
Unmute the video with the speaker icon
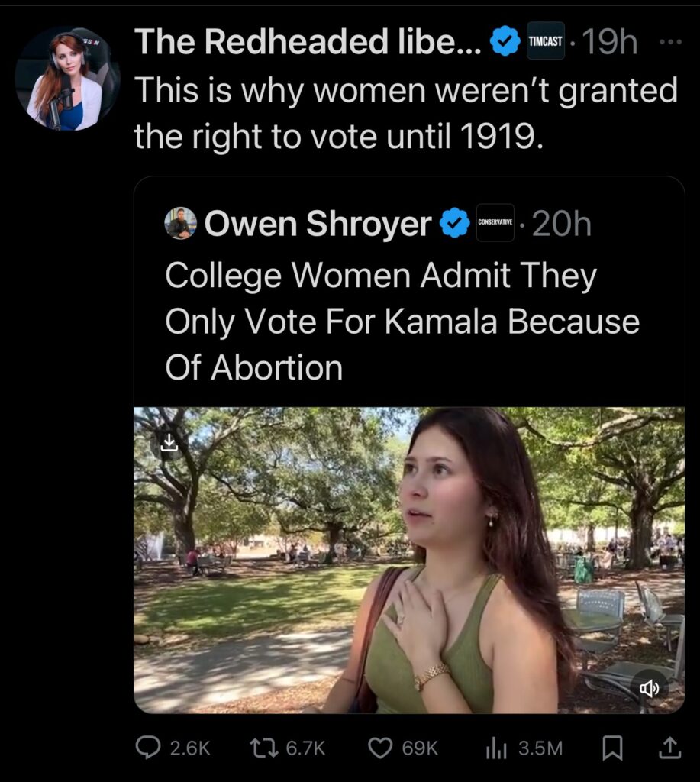[650, 689]
